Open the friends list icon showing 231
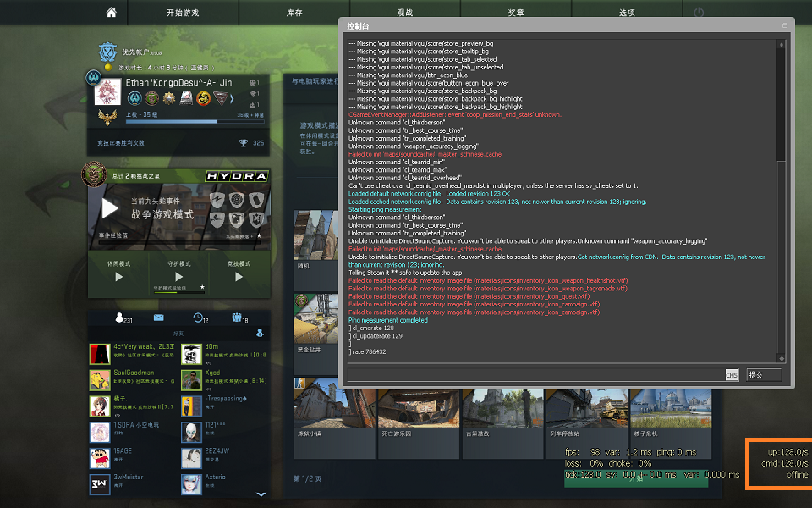This screenshot has height=508, width=812. [x=123, y=317]
